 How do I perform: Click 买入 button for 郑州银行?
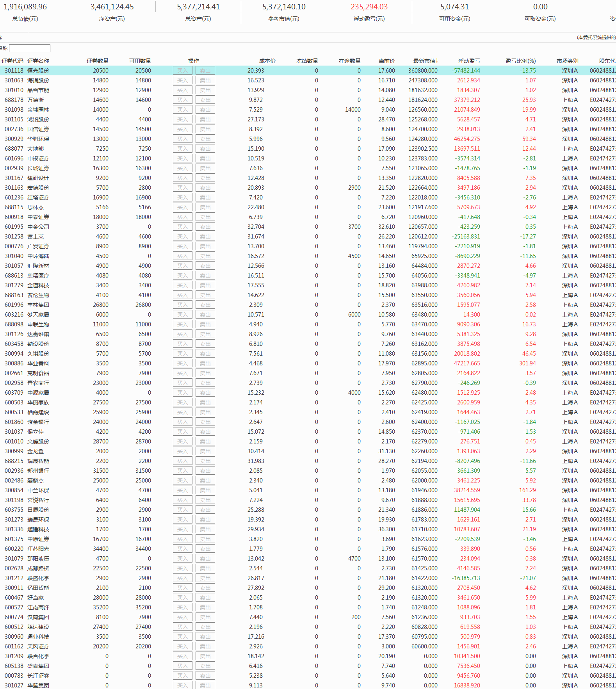point(183,471)
